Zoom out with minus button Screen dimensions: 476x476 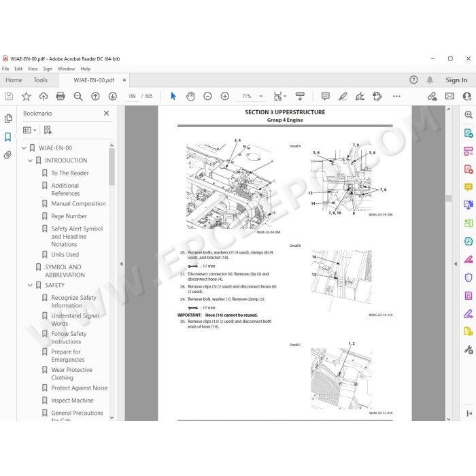[207, 97]
